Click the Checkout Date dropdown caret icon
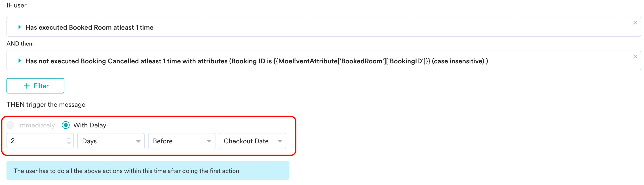Screen dimensions: 644x185 coord(280,142)
